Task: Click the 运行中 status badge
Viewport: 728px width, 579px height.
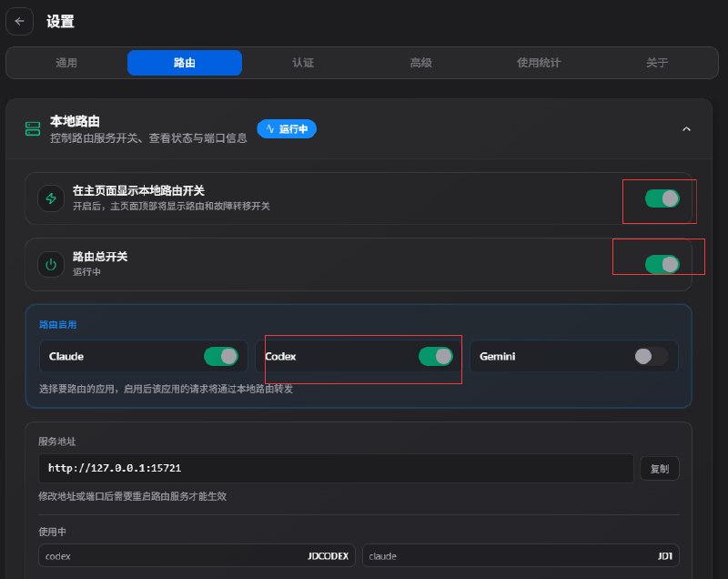Action: click(287, 128)
